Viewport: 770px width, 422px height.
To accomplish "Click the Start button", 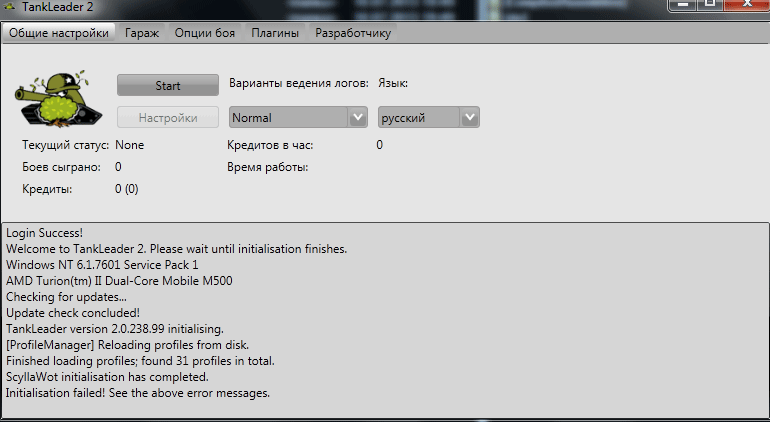I will coord(168,85).
